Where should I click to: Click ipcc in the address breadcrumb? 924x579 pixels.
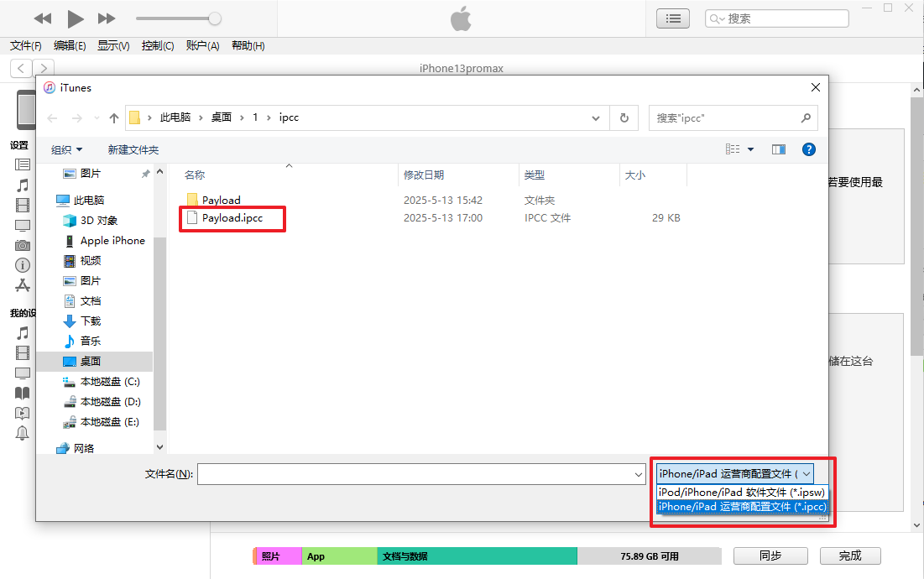tap(289, 117)
